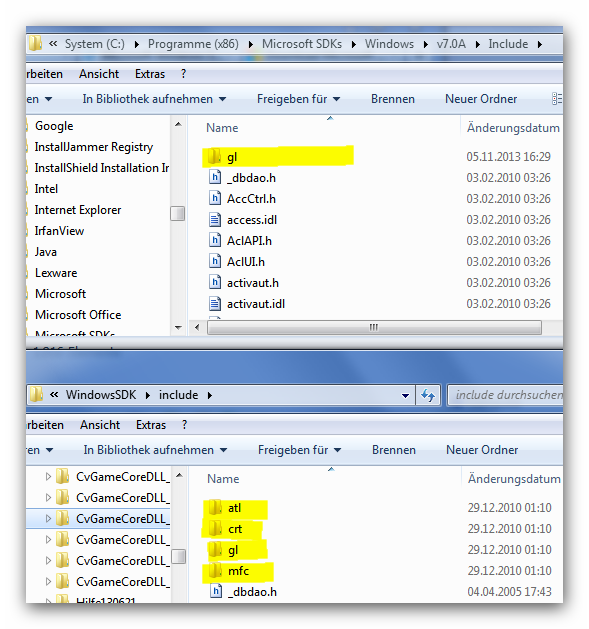Select AclUI.h file icon
This screenshot has width=589, height=629.
tap(215, 261)
